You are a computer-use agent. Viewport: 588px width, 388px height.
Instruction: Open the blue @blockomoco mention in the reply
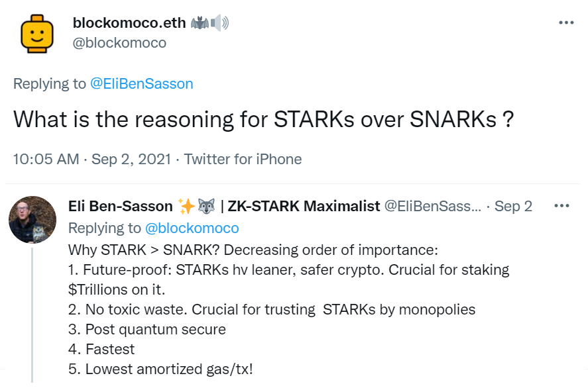coord(192,228)
